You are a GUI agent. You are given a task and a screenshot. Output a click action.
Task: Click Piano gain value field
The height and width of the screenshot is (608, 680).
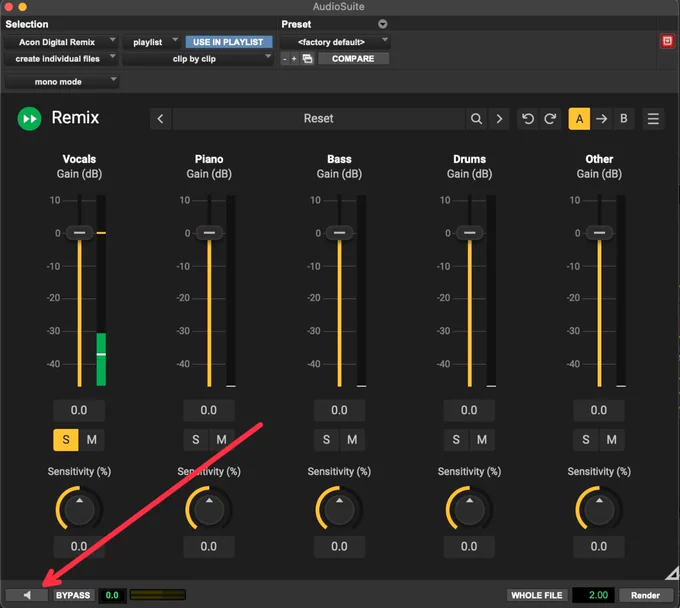tap(209, 410)
